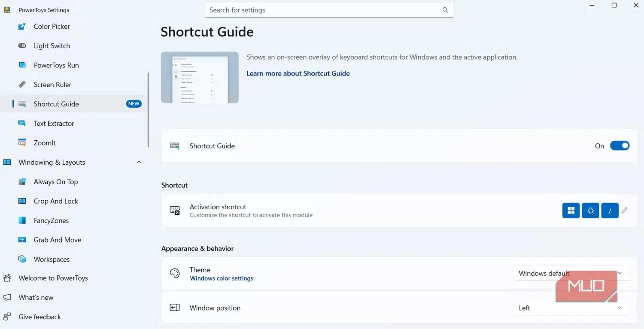Open the Window position dropdown set to Left
This screenshot has width=644, height=329.
pyautogui.click(x=571, y=308)
